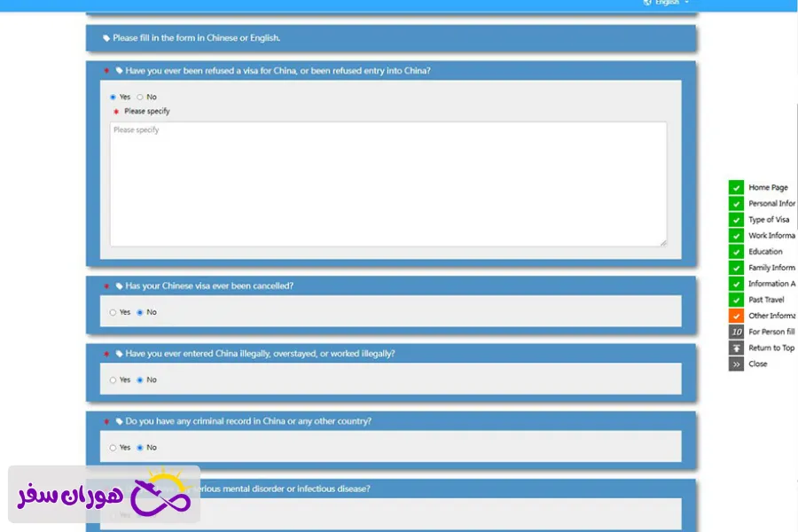Click the checkmark icon for Type of Visa
This screenshot has width=798, height=532.
736,219
